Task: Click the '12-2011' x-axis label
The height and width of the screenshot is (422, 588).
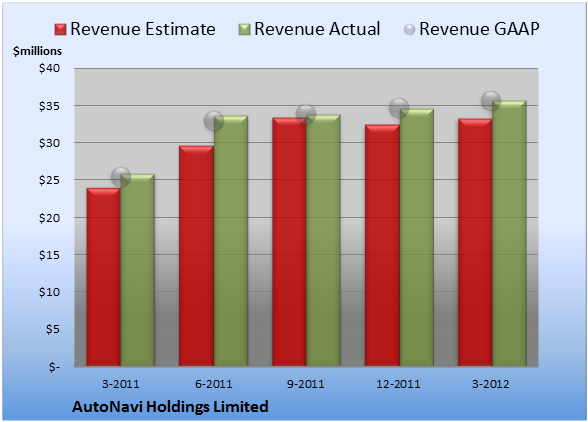Action: pos(399,384)
